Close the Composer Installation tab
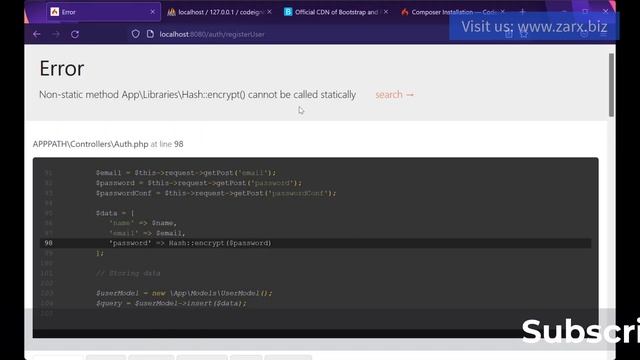640x360 pixels. (x=502, y=12)
